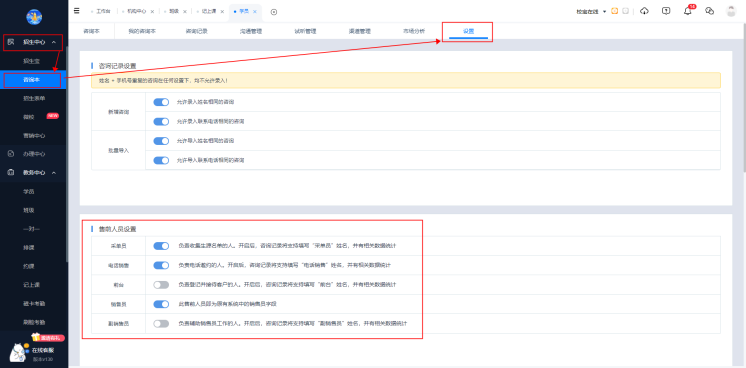Open 磁卡考勤 in the sidebar
The width and height of the screenshot is (746, 368).
34,303
